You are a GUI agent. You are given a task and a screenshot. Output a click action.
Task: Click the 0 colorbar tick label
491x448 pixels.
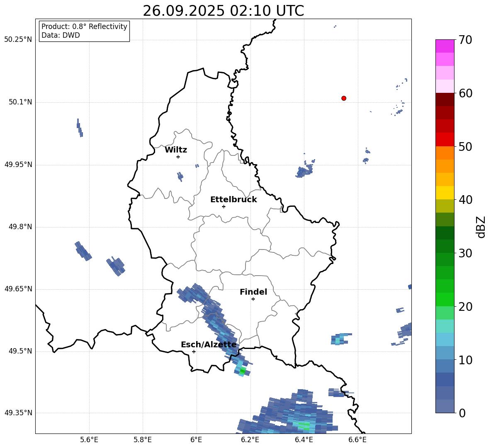click(x=462, y=413)
